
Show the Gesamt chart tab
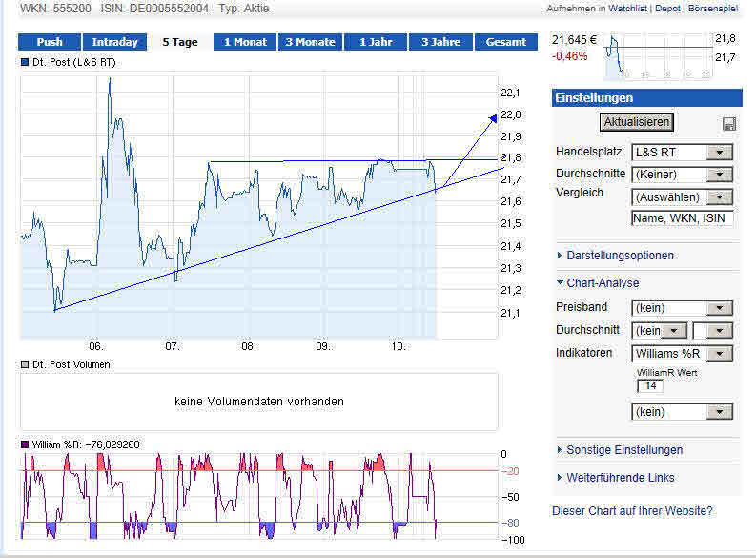click(x=506, y=42)
